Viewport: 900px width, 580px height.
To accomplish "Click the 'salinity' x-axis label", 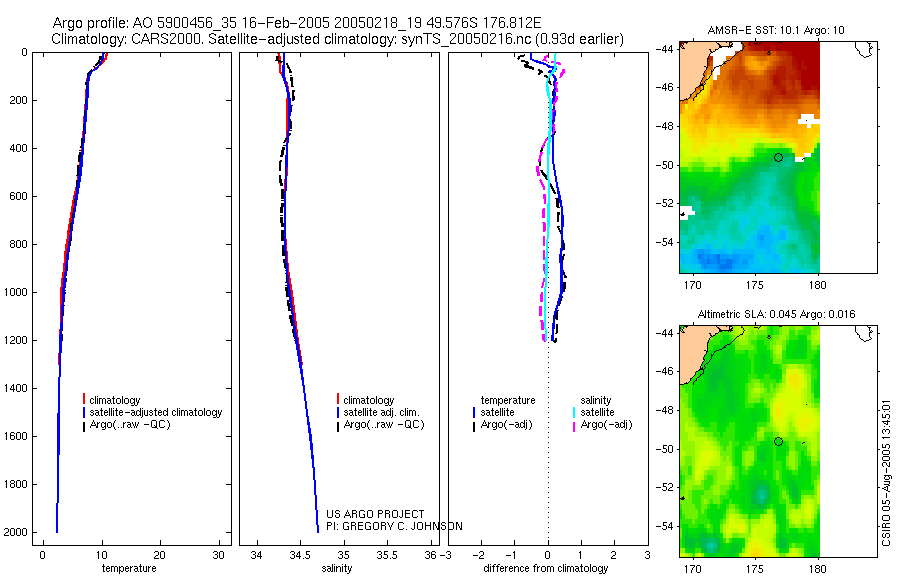I will pos(337,568).
